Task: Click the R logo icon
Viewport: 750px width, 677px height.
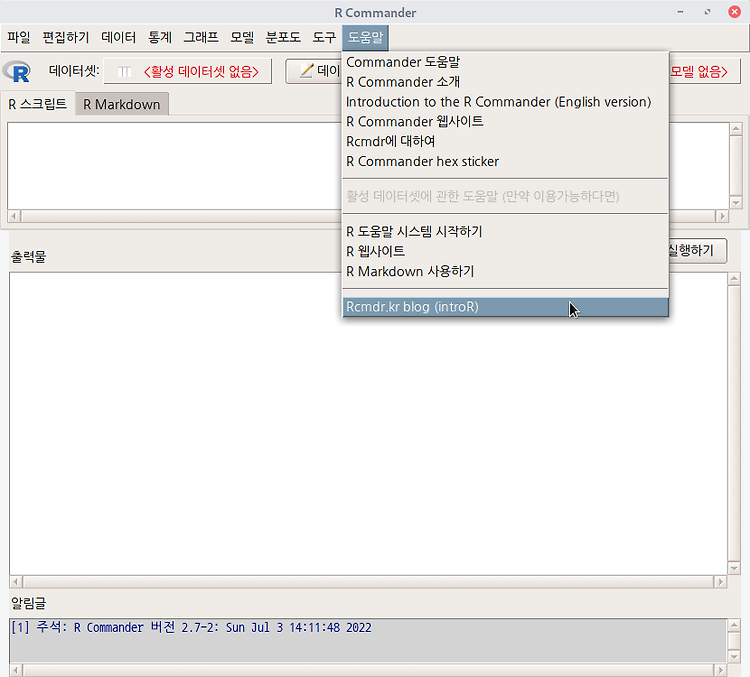Action: (17, 72)
